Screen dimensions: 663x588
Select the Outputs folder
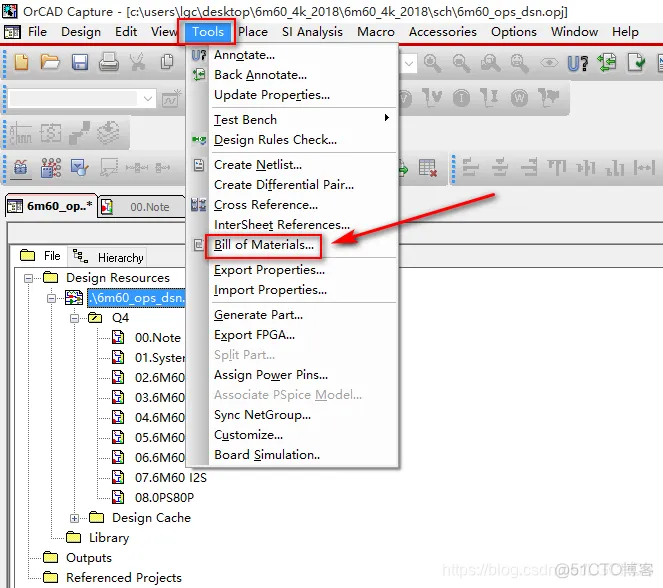coord(89,558)
